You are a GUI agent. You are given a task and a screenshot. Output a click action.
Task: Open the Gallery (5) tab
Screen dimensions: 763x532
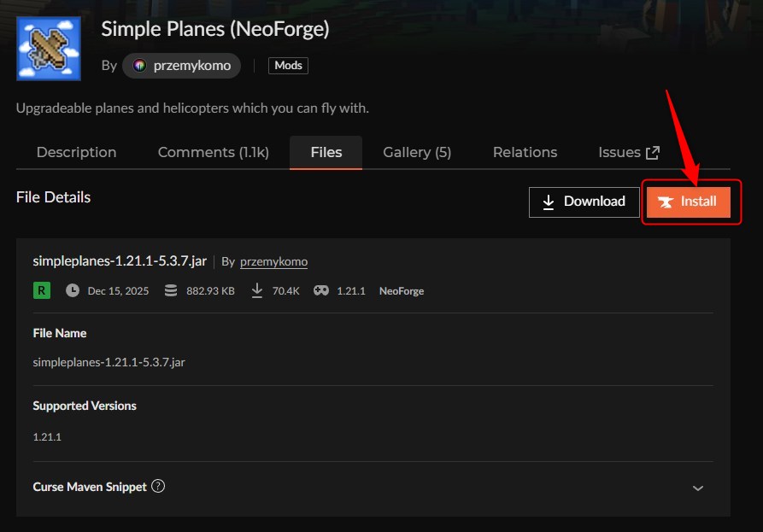pyautogui.click(x=416, y=152)
